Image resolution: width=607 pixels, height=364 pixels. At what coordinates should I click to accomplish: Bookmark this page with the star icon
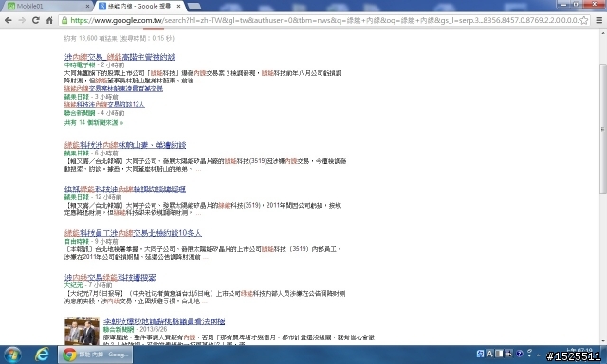point(584,21)
